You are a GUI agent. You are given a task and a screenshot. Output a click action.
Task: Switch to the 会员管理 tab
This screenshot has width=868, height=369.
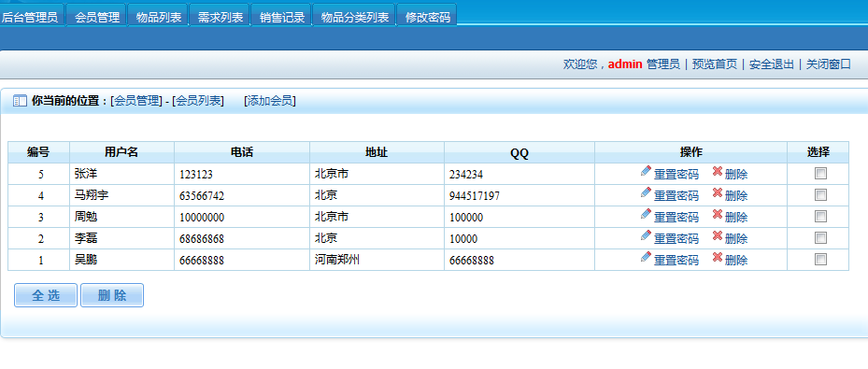97,15
